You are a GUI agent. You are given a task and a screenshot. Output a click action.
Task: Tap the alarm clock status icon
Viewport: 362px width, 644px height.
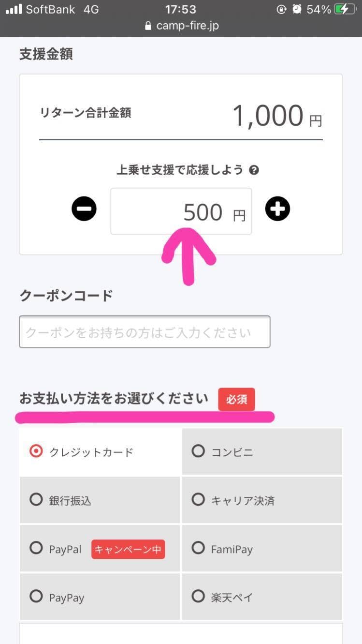[x=297, y=9]
